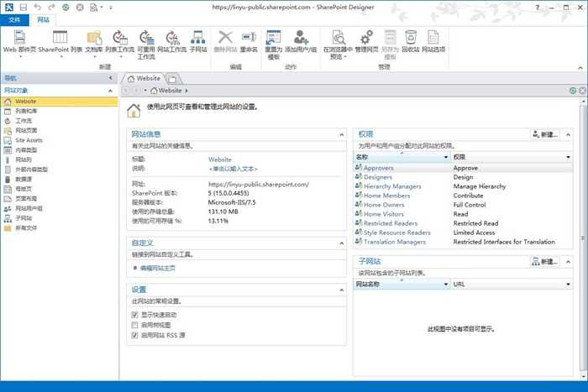Collapse the navigation pane with the arrow
The width and height of the screenshot is (588, 392).
(110, 78)
